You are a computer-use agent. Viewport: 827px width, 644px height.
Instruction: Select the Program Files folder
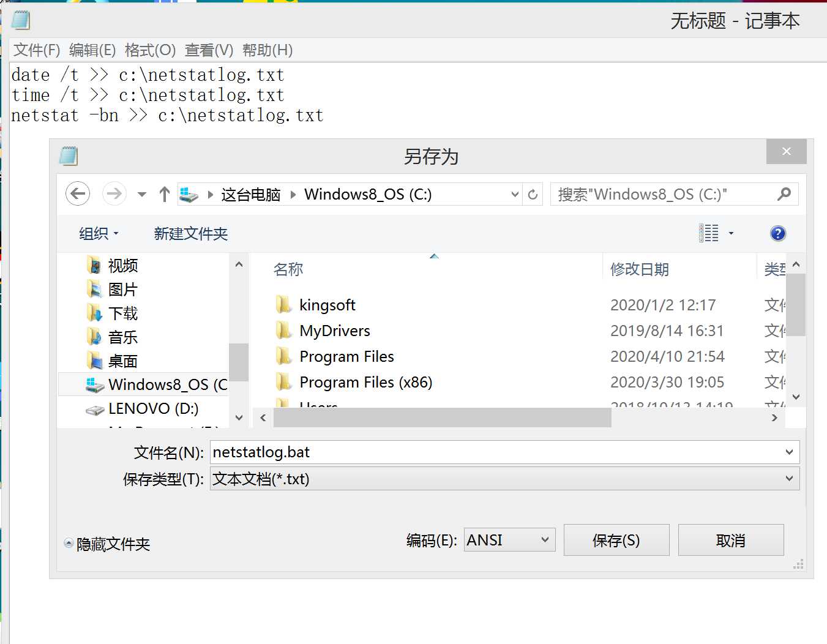pos(346,356)
